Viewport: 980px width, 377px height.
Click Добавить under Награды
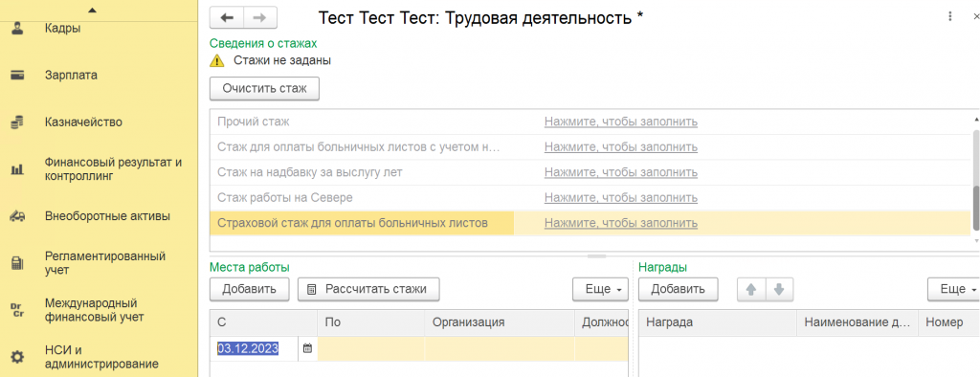[679, 290]
